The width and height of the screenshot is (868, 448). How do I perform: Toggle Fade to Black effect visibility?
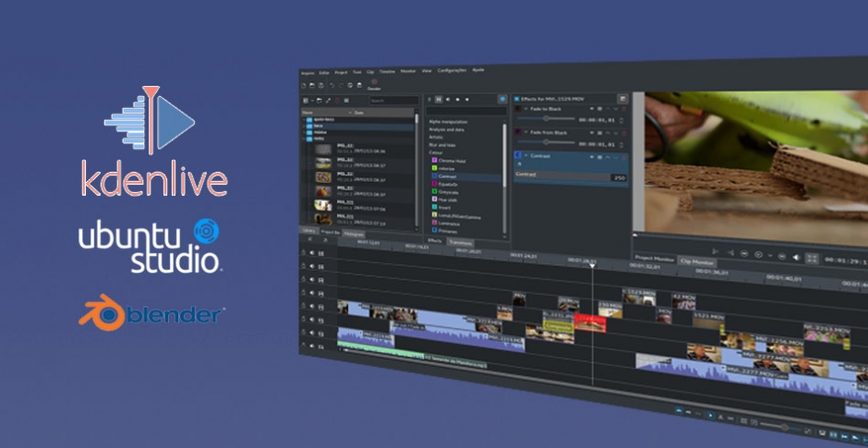(592, 109)
